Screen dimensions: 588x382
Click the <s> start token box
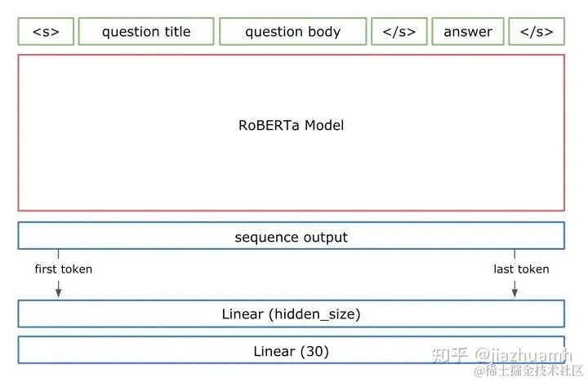click(x=46, y=32)
